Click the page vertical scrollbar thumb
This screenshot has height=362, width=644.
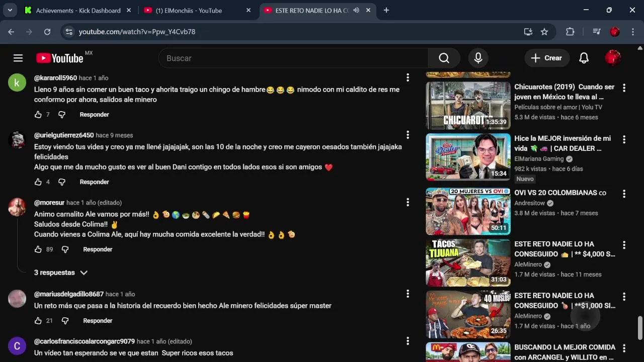pyautogui.click(x=640, y=328)
